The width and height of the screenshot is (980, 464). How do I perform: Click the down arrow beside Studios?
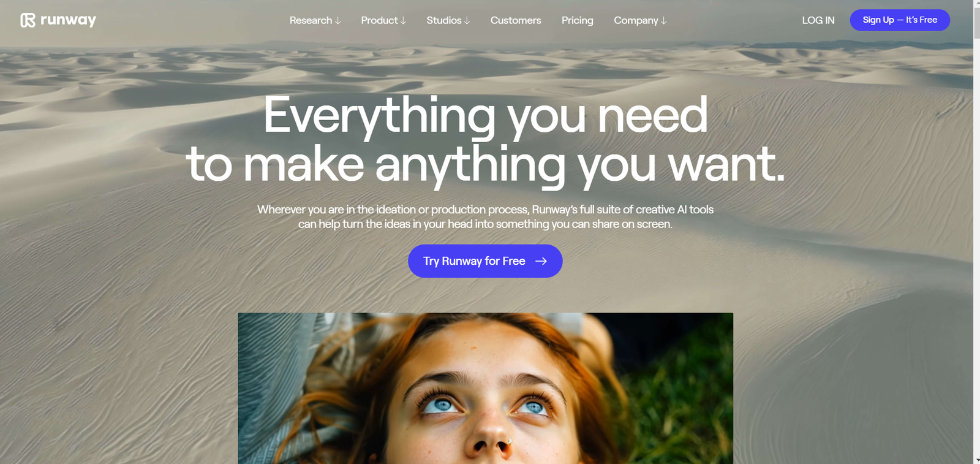click(467, 21)
